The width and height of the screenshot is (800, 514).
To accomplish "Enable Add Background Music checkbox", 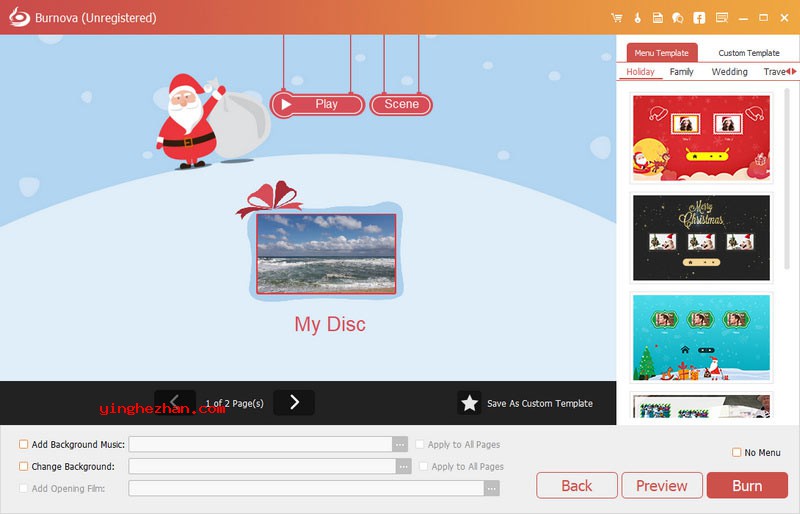I will 24,445.
